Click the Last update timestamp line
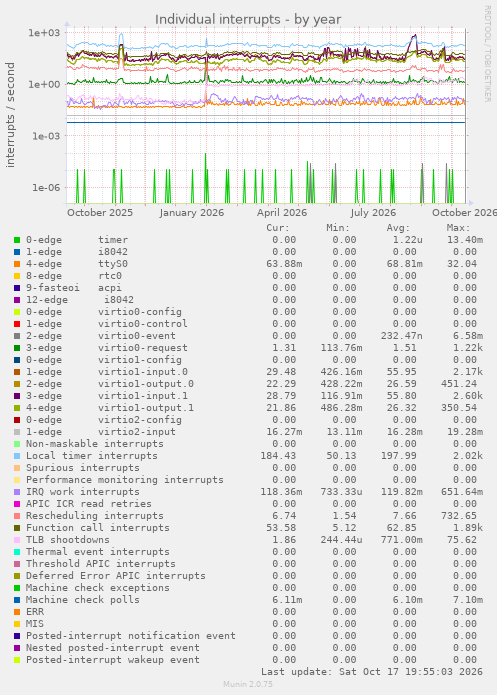Image resolution: width=497 pixels, height=695 pixels. tap(372, 672)
